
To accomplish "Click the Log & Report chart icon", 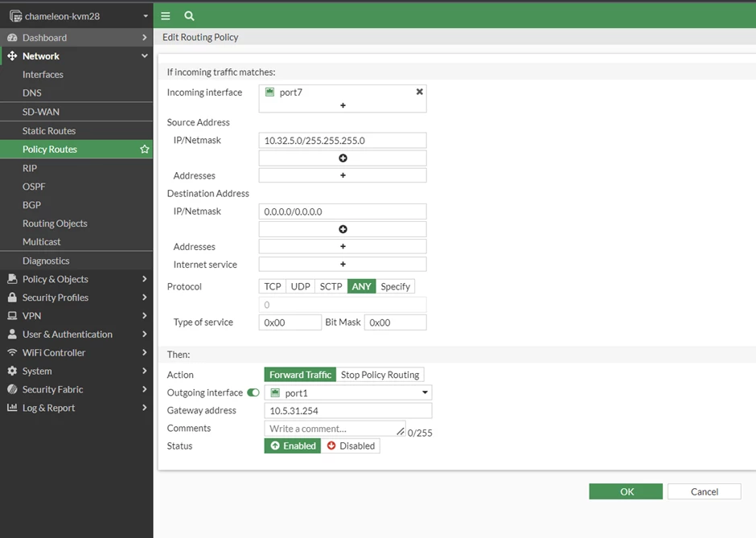I will (x=12, y=408).
